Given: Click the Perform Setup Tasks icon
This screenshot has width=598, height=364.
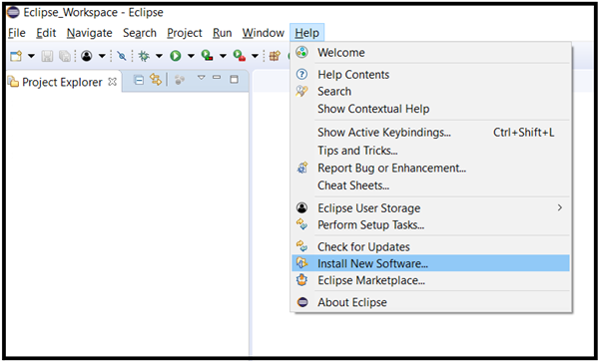Looking at the screenshot, I should click(x=302, y=224).
